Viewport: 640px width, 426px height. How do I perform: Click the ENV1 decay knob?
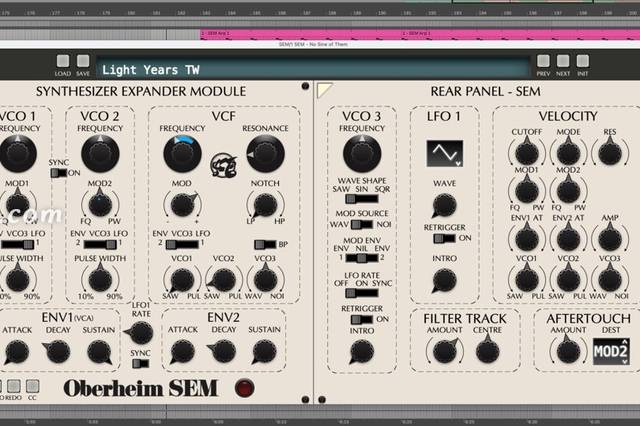tap(58, 352)
